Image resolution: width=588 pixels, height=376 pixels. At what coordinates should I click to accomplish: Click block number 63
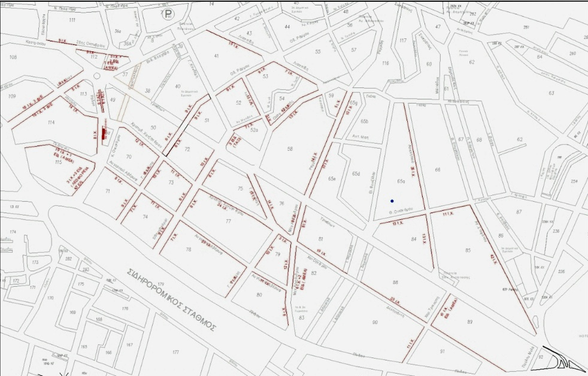coord(551,93)
